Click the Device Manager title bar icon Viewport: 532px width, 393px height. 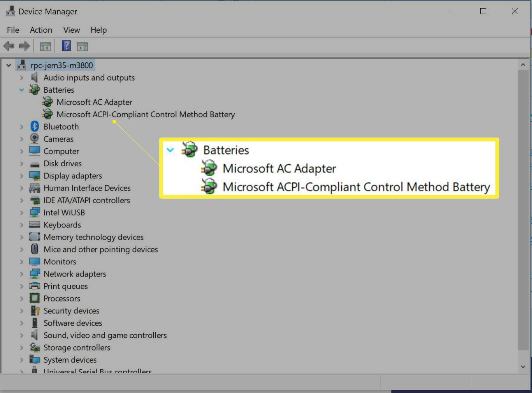[x=10, y=11]
